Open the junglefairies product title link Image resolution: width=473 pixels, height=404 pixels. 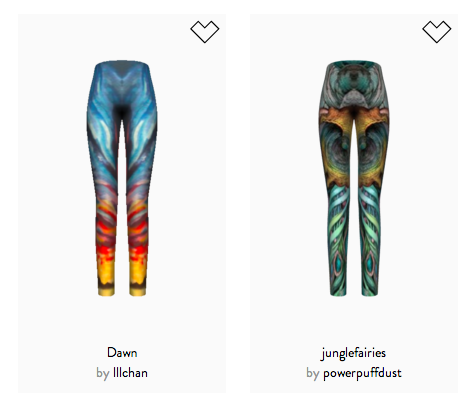354,353
